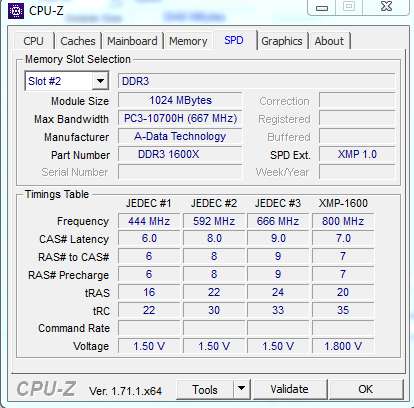Click the CAS# Latency 9.0 value
The height and width of the screenshot is (408, 414).
click(278, 239)
